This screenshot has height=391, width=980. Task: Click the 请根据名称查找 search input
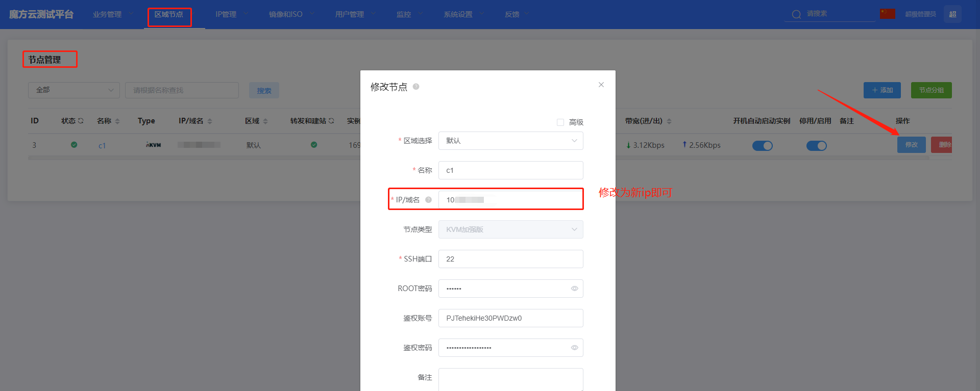pyautogui.click(x=182, y=90)
